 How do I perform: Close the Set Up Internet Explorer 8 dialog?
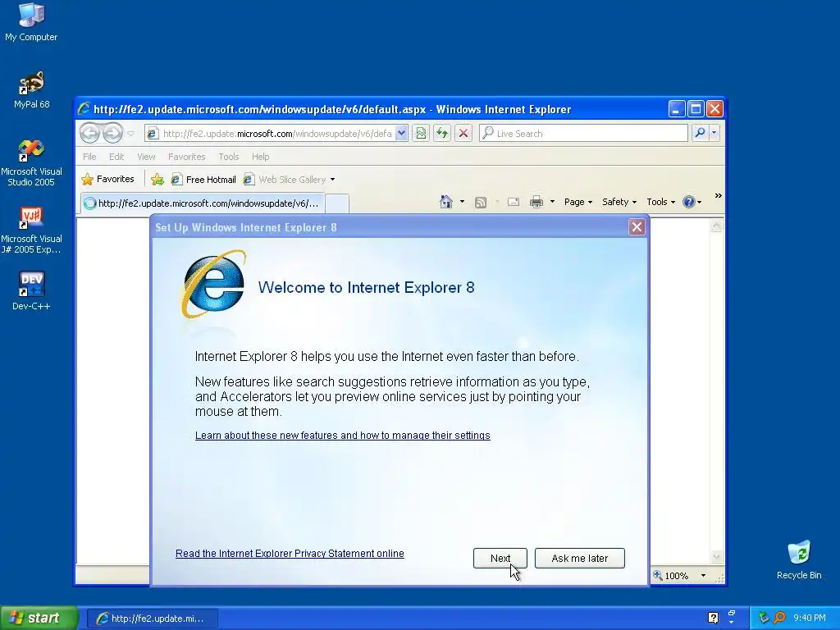tap(637, 227)
